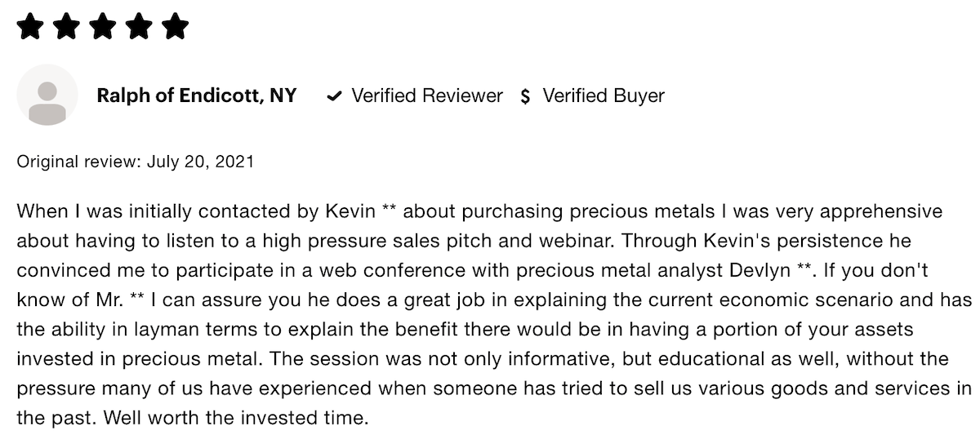The height and width of the screenshot is (444, 980).
Task: Click the gray reviewer avatar placeholder
Action: (x=47, y=95)
